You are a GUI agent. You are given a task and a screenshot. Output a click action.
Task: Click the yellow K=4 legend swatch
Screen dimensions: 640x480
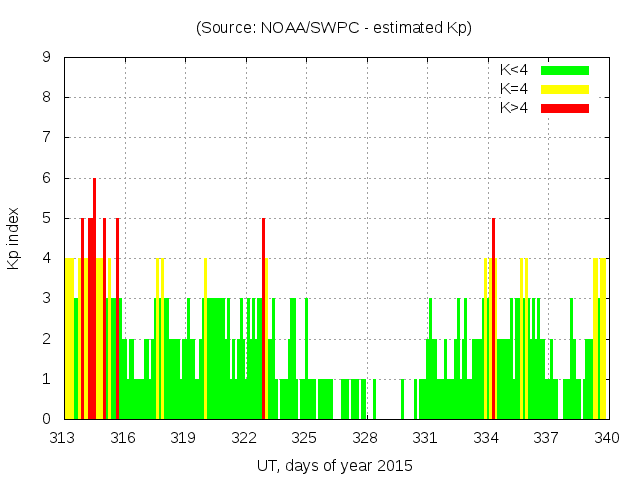click(x=565, y=89)
